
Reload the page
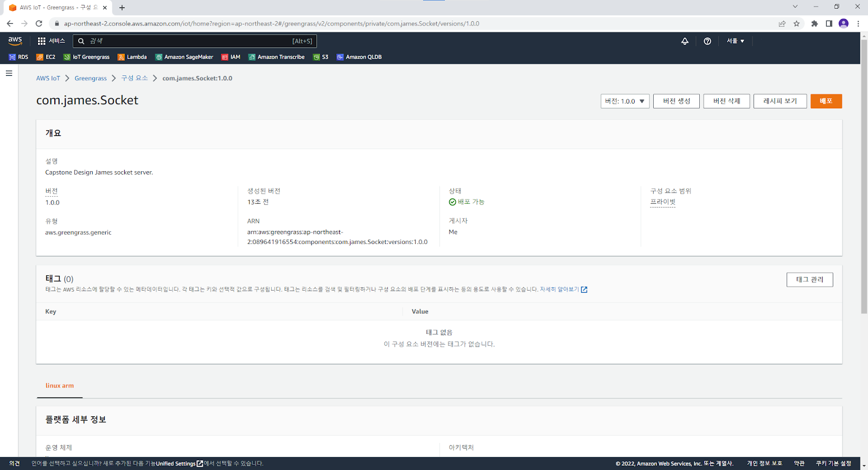pyautogui.click(x=39, y=23)
